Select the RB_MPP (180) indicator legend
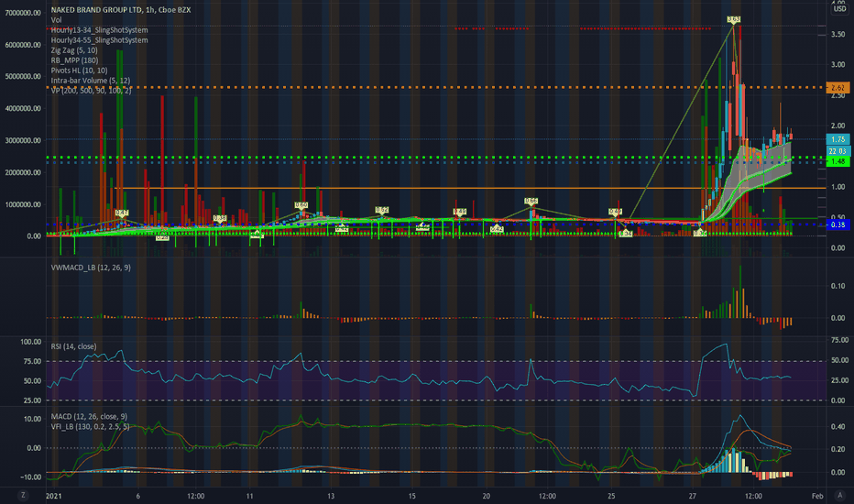Image resolution: width=854 pixels, height=504 pixels. (74, 60)
